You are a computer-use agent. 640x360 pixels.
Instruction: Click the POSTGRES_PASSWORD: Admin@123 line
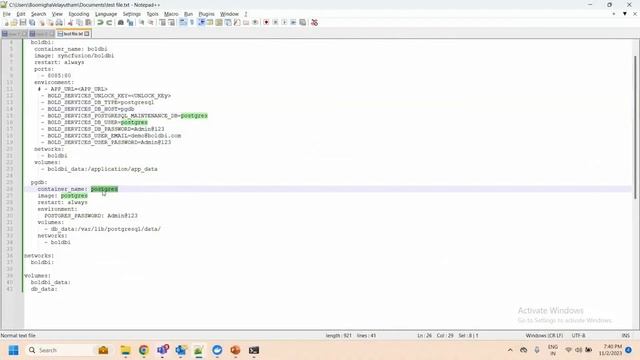point(91,216)
